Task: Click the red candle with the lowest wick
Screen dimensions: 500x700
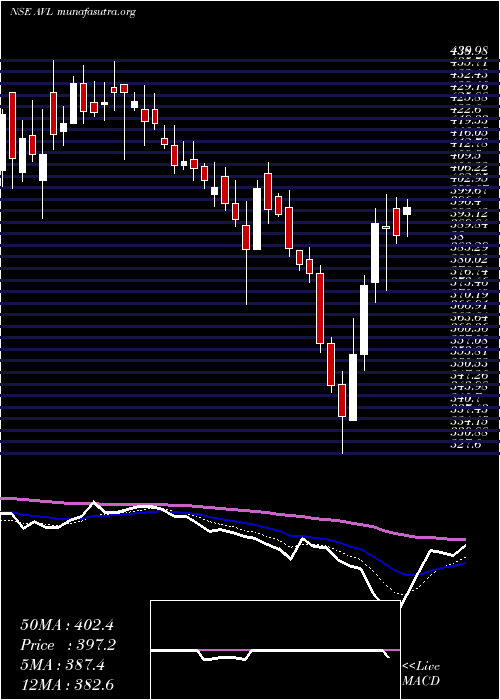Action: click(x=342, y=400)
